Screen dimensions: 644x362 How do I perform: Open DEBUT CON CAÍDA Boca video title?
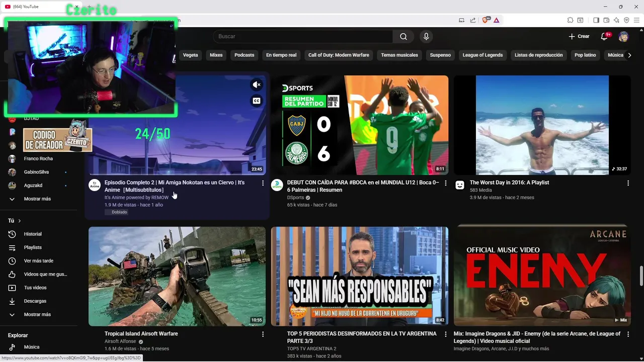[363, 186]
